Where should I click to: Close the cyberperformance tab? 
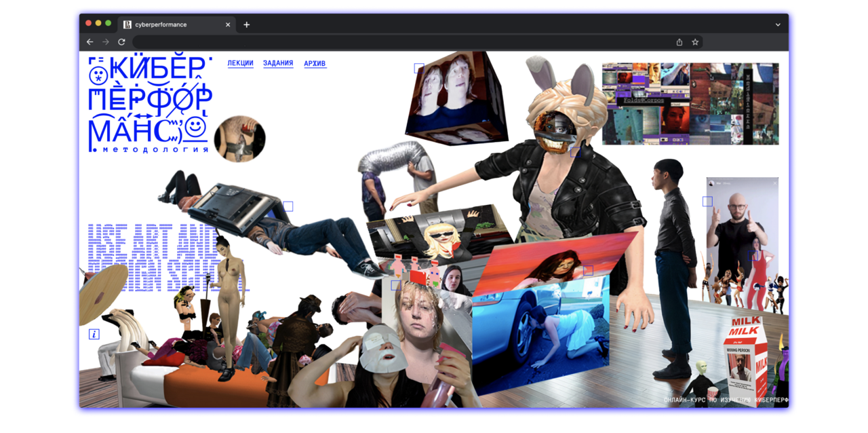point(228,24)
